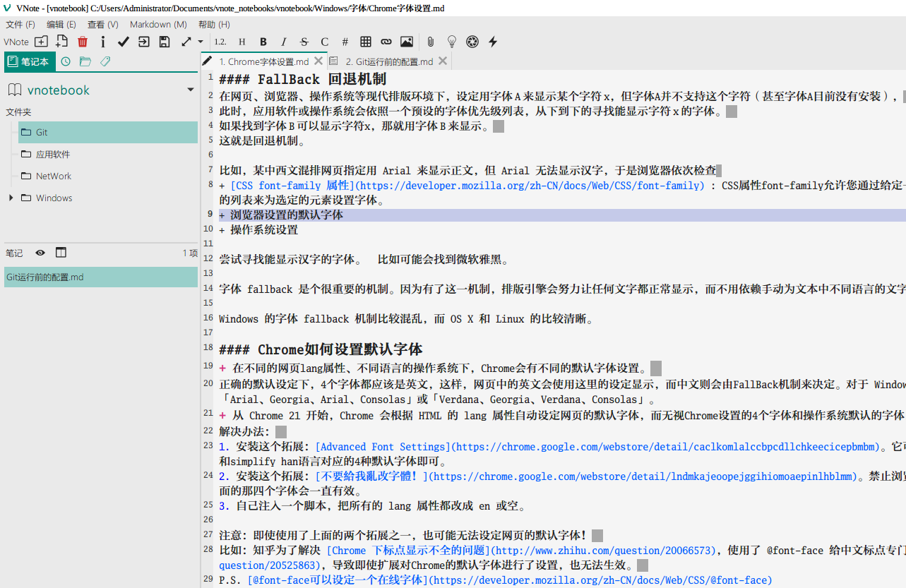906x588 pixels.
Task: Click the lightning bolt universal entry icon
Action: pyautogui.click(x=493, y=42)
